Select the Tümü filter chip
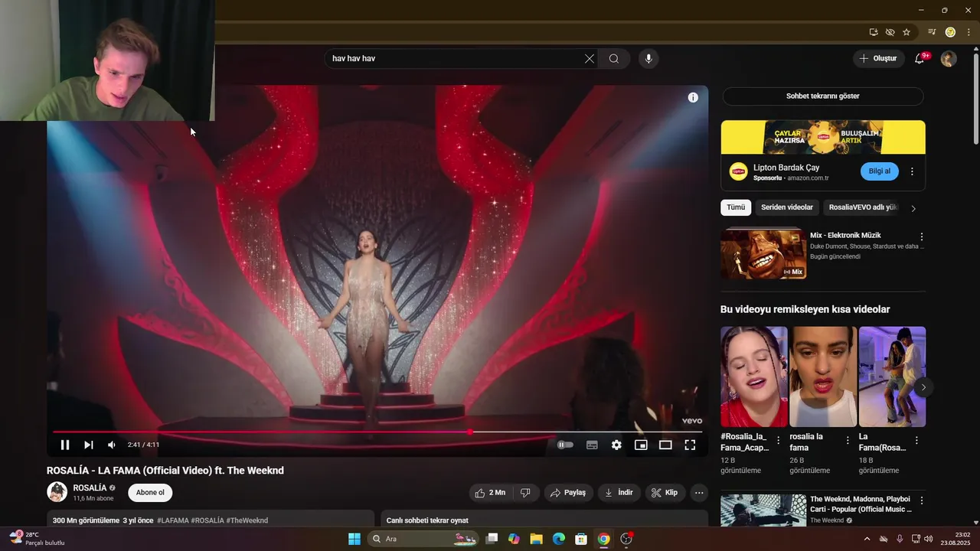980x551 pixels. coord(736,207)
